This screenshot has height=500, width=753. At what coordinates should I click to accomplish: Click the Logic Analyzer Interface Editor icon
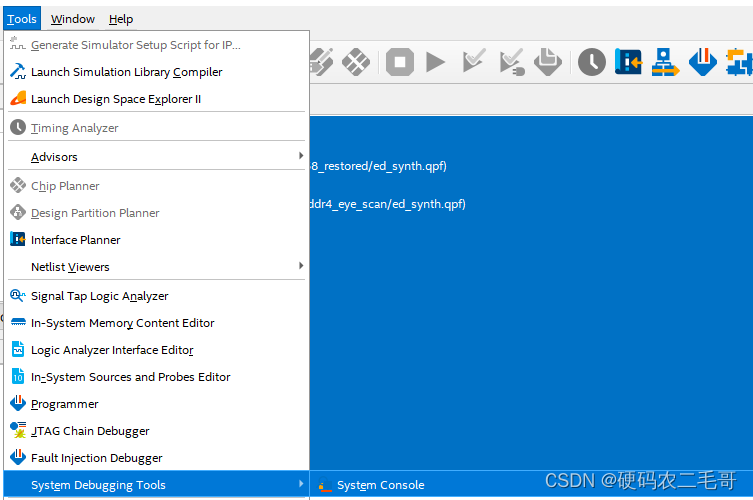click(x=18, y=349)
